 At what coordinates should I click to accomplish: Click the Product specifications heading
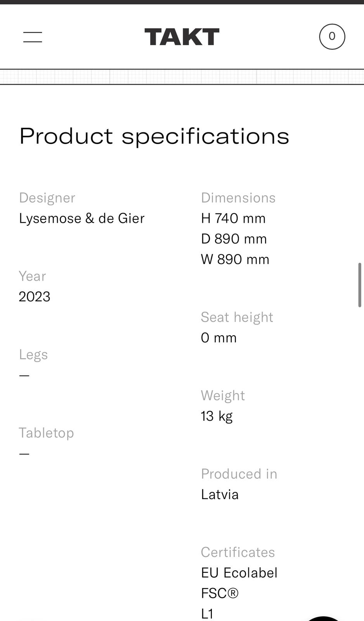click(x=154, y=136)
